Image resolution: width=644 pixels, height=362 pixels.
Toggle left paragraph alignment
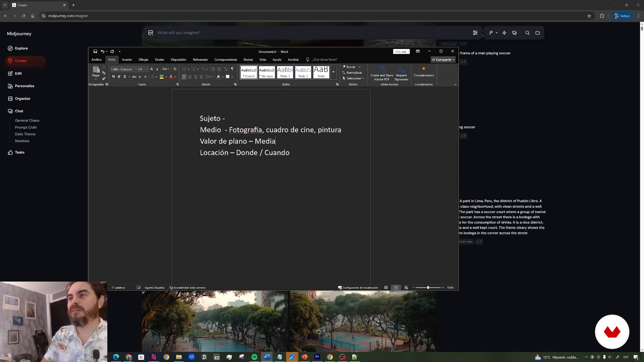click(x=184, y=77)
